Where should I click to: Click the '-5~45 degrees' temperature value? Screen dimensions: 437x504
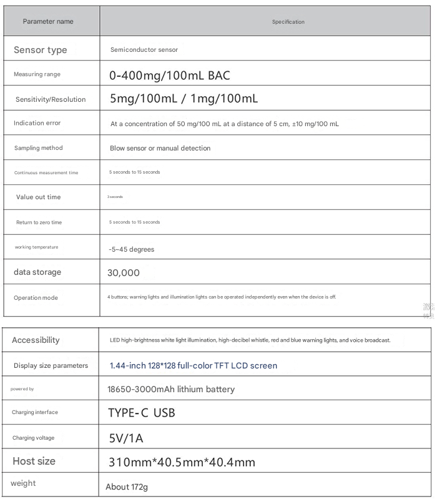tap(131, 249)
